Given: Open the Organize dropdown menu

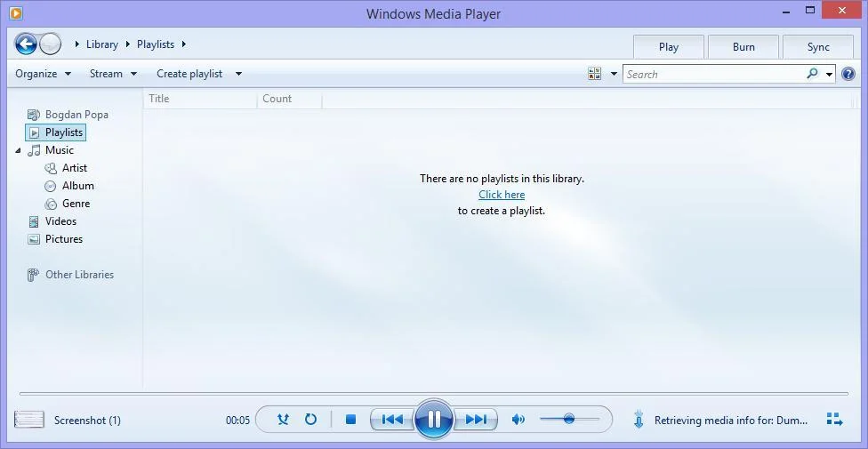Looking at the screenshot, I should 44,74.
